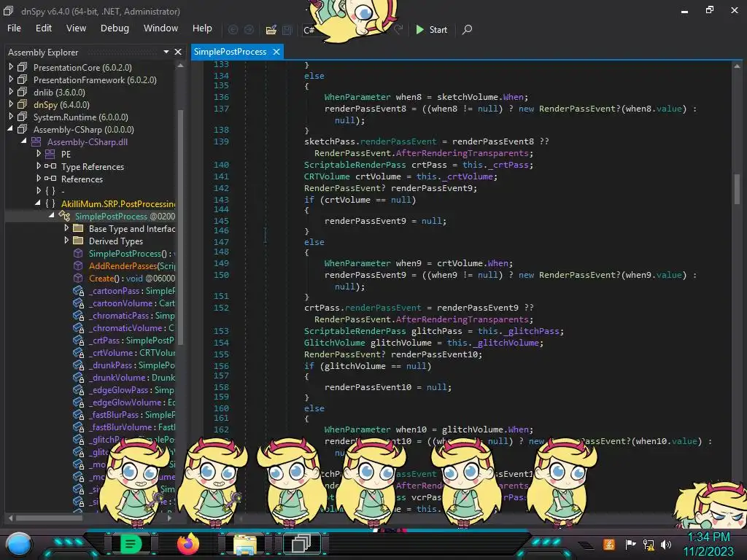Select the _drunkVolume field in tree

[x=131, y=377]
